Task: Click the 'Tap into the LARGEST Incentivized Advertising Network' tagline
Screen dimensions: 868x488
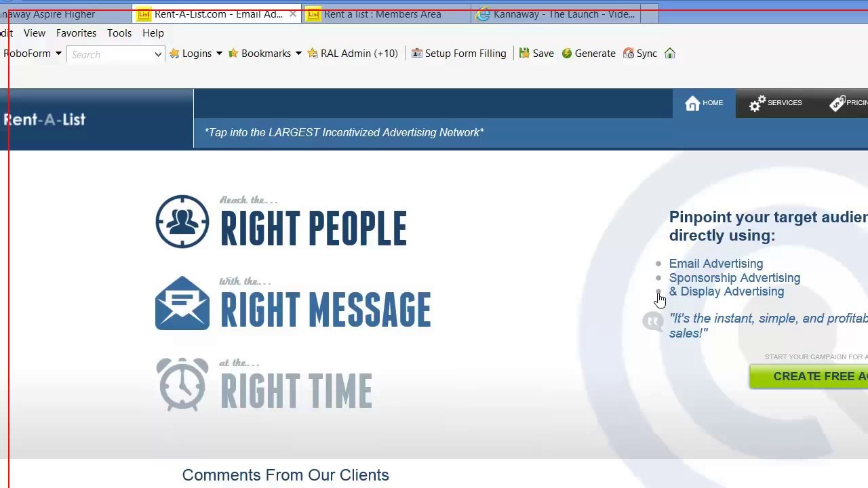Action: click(x=344, y=133)
